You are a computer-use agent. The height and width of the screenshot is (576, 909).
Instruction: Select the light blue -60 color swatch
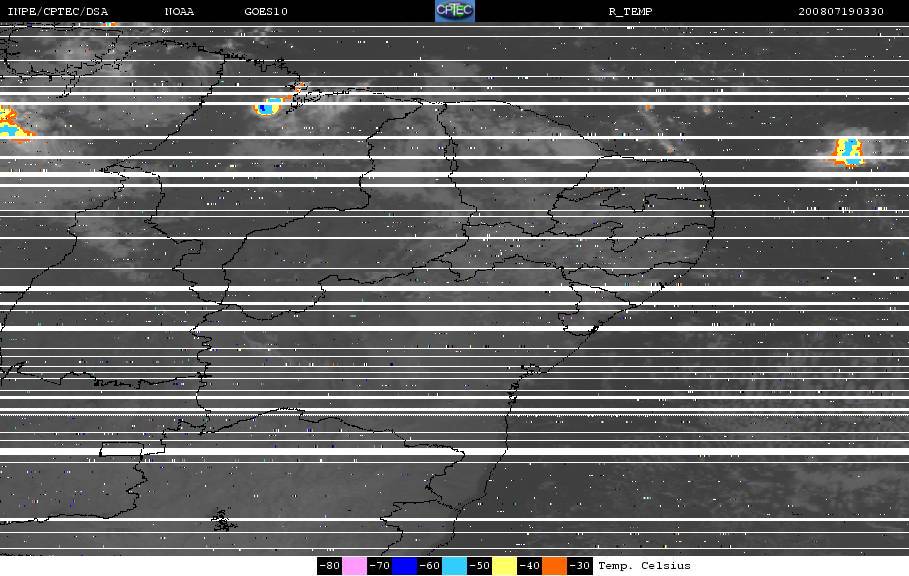tap(454, 566)
